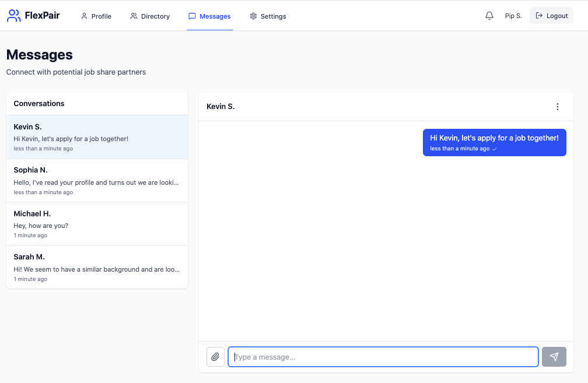Viewport: 588px width, 383px height.
Task: Select the Sarah M. conversation
Action: pos(97,267)
